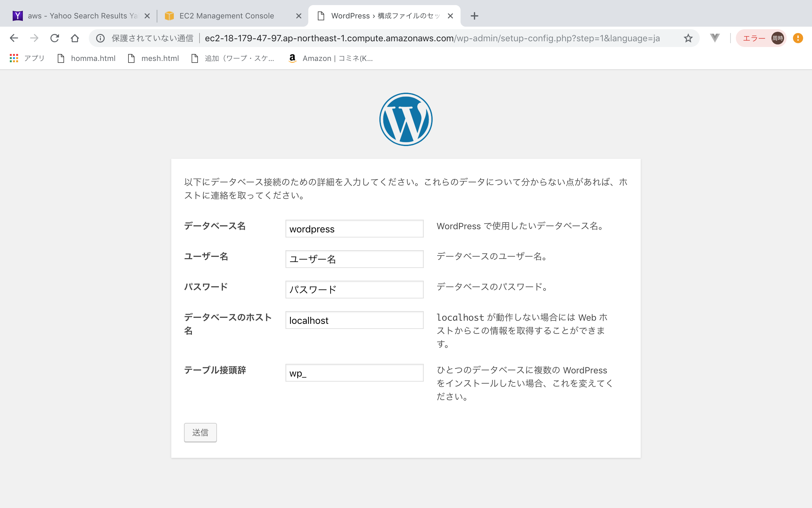
Task: Open the Amazon コミネ bookmark
Action: pos(331,58)
